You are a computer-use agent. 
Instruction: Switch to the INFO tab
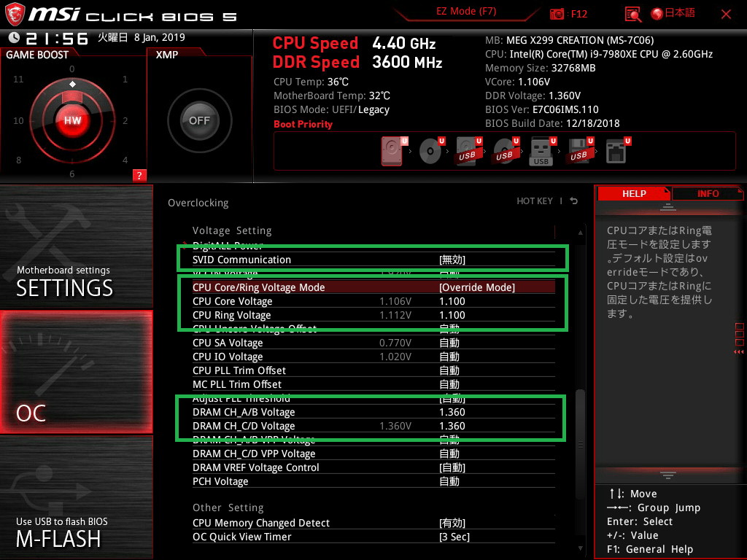click(708, 194)
